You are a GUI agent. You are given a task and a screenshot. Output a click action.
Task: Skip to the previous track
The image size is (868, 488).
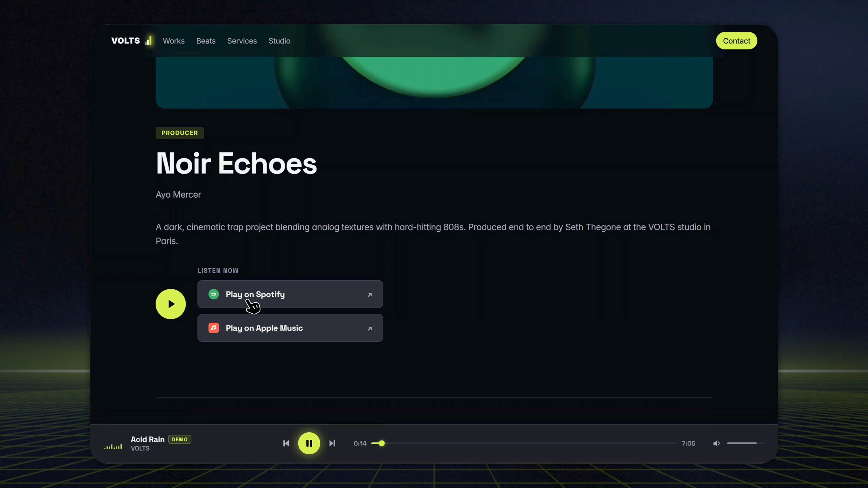[286, 443]
